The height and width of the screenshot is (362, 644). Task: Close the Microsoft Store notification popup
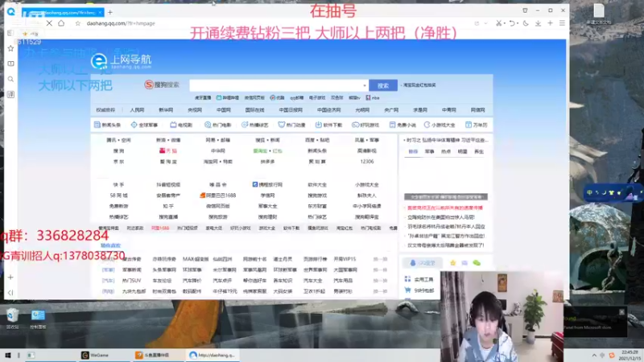(621, 312)
